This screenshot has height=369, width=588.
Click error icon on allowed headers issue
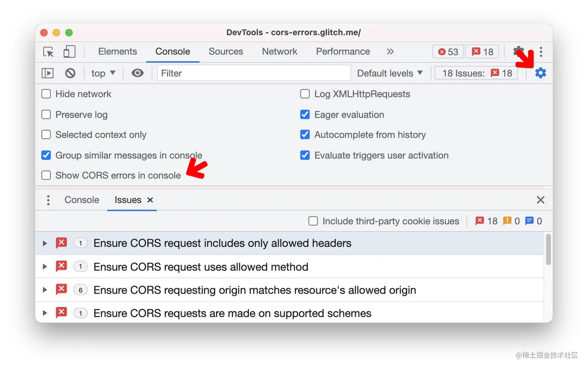[61, 243]
